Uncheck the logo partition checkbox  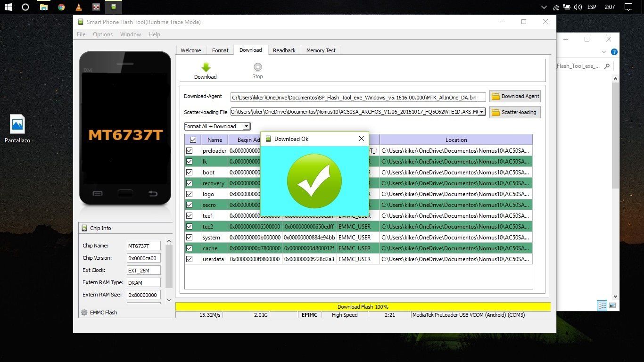(190, 194)
